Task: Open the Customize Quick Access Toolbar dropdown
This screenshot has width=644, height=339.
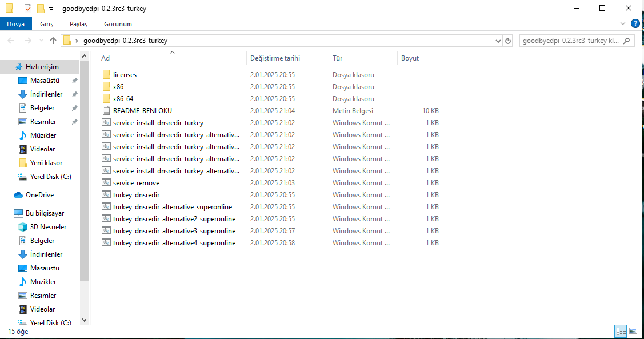Action: (x=51, y=9)
